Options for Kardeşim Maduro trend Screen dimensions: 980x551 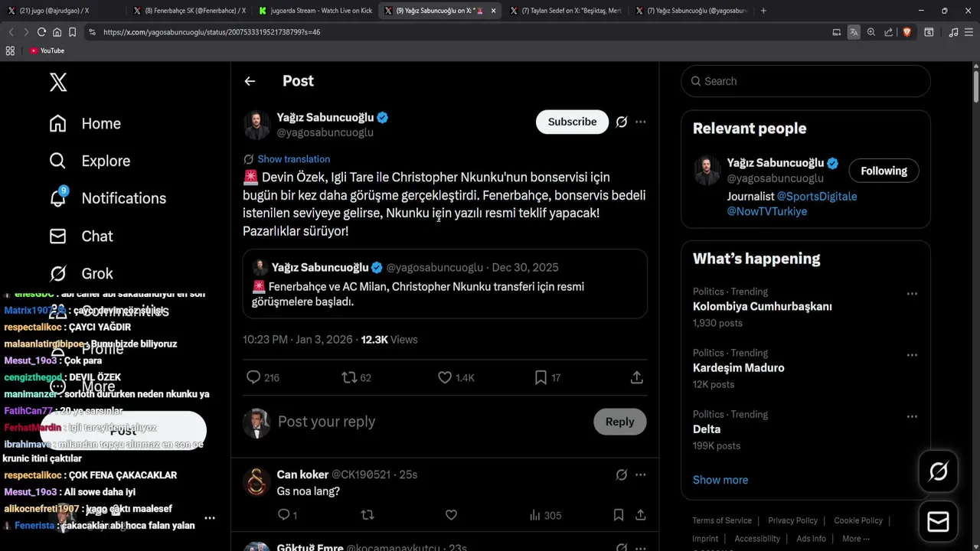pyautogui.click(x=912, y=355)
